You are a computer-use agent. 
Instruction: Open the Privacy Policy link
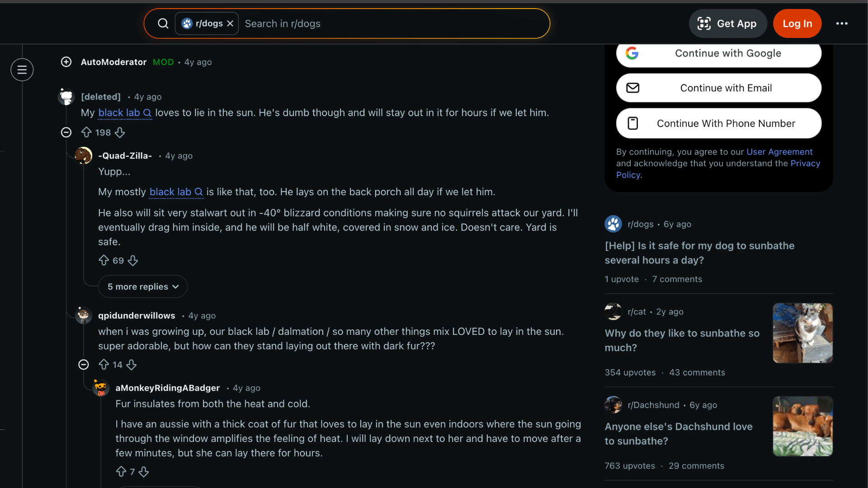[x=806, y=163]
